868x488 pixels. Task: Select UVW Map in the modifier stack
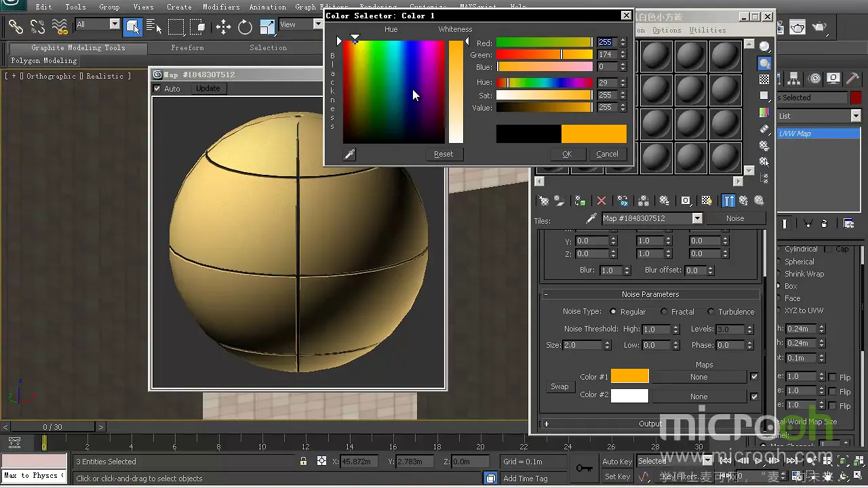(818, 134)
